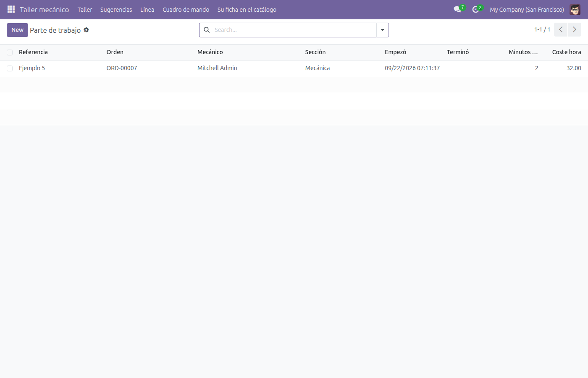Go to previous page arrow

point(561,30)
